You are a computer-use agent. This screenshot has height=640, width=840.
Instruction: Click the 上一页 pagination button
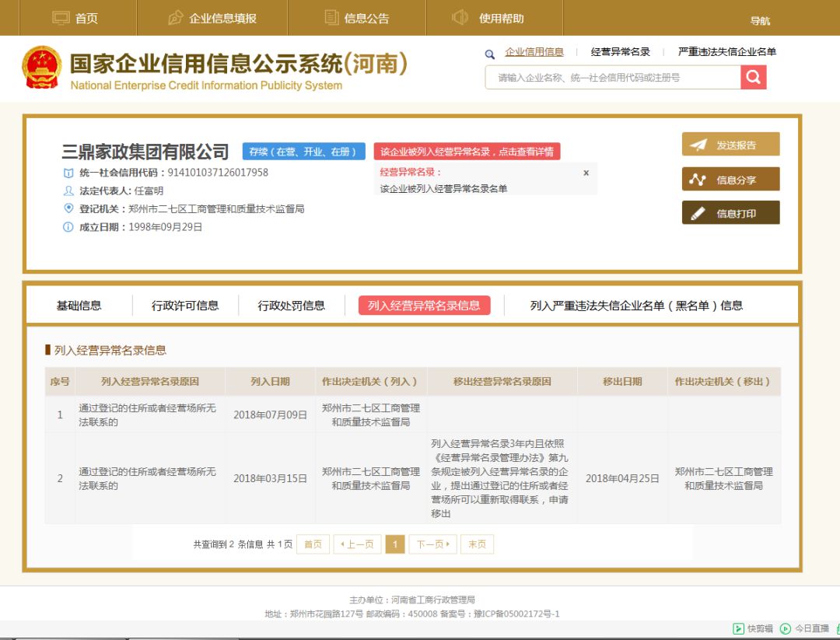click(357, 544)
